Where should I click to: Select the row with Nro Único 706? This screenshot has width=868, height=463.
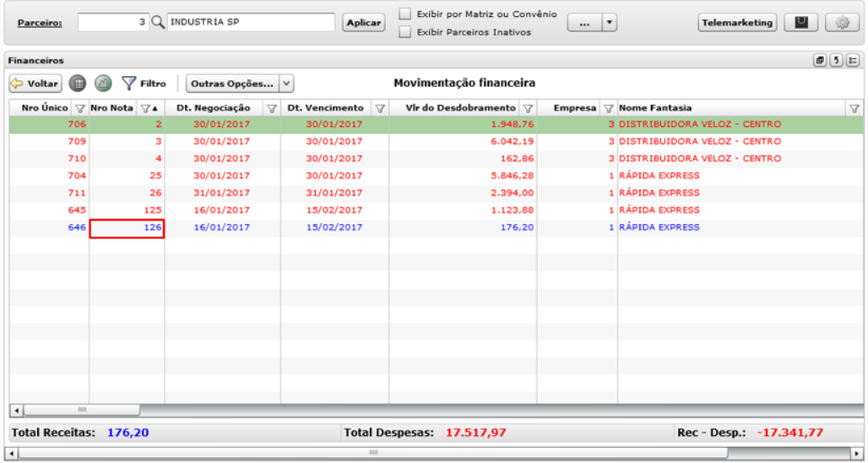pos(437,124)
